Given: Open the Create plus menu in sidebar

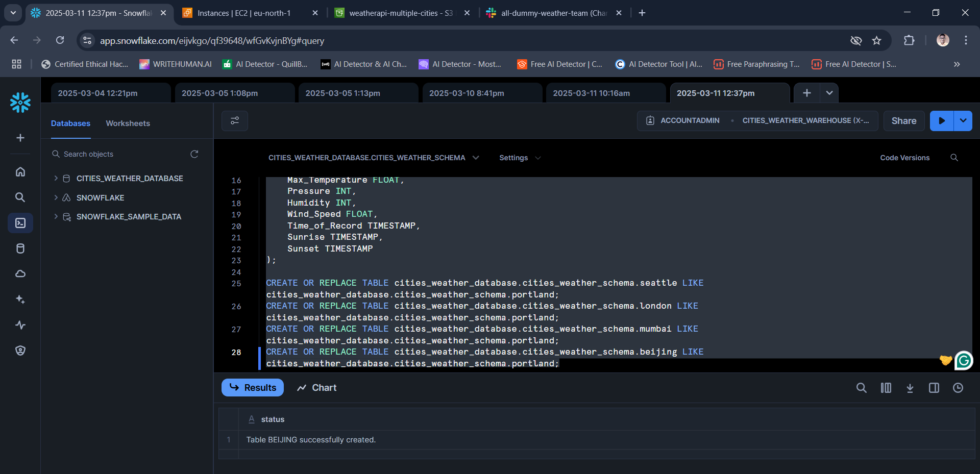Looking at the screenshot, I should pos(20,138).
